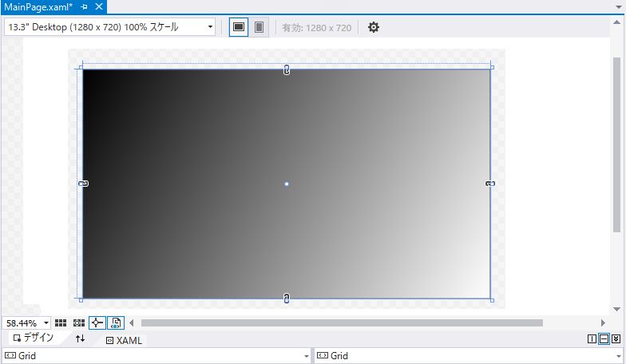Switch designer to portrait orientation
Viewport: 626px width, 364px height.
(259, 27)
